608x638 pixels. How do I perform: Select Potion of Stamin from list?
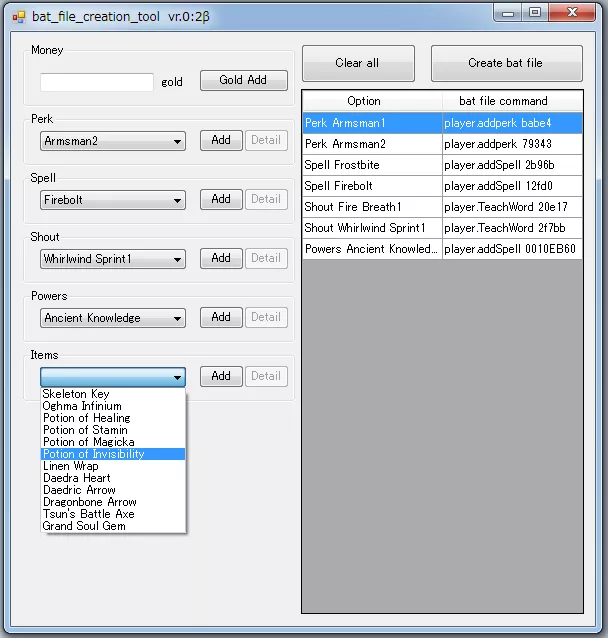[113, 430]
